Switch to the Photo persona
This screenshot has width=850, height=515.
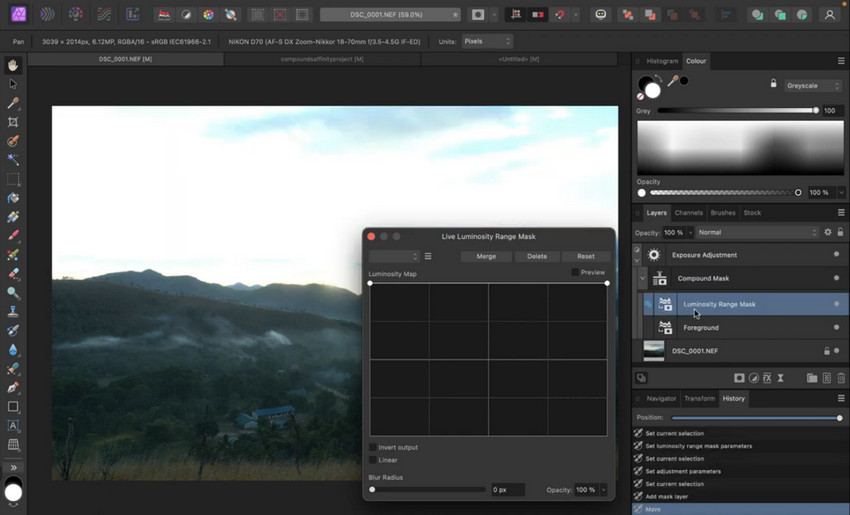(x=19, y=15)
